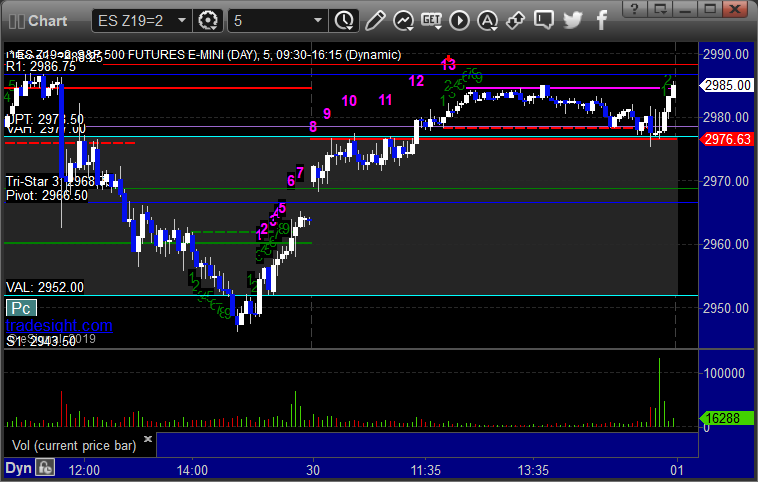The width and height of the screenshot is (758, 482).
Task: Click the magenta count number 10
Action: (x=349, y=101)
